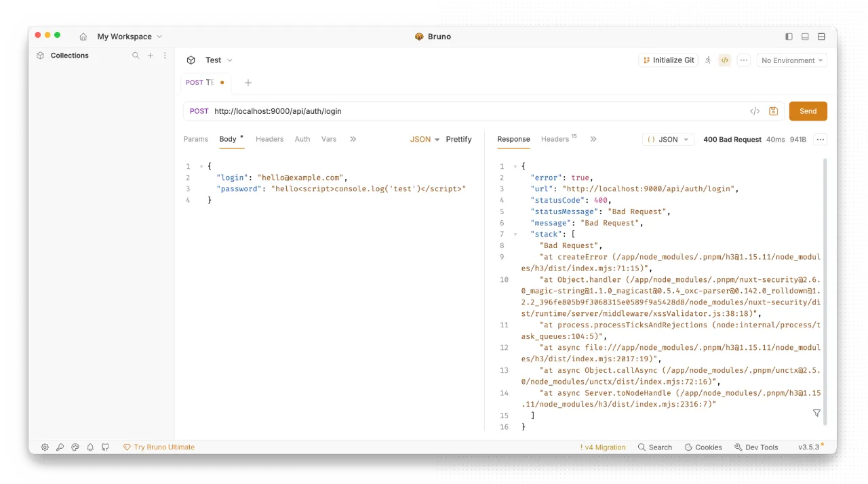Show more request tabs chevron

pyautogui.click(x=353, y=139)
